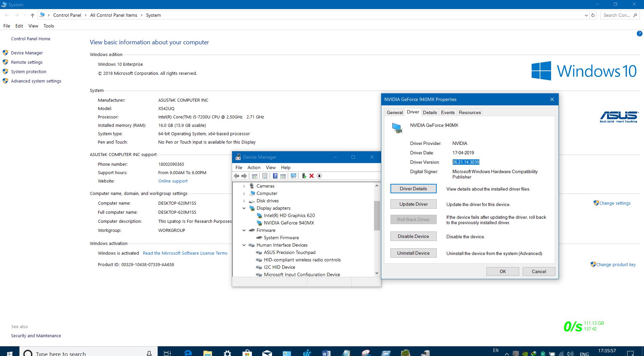The width and height of the screenshot is (644, 356).
Task: Click the computer icon in the address bar
Action: [42, 15]
